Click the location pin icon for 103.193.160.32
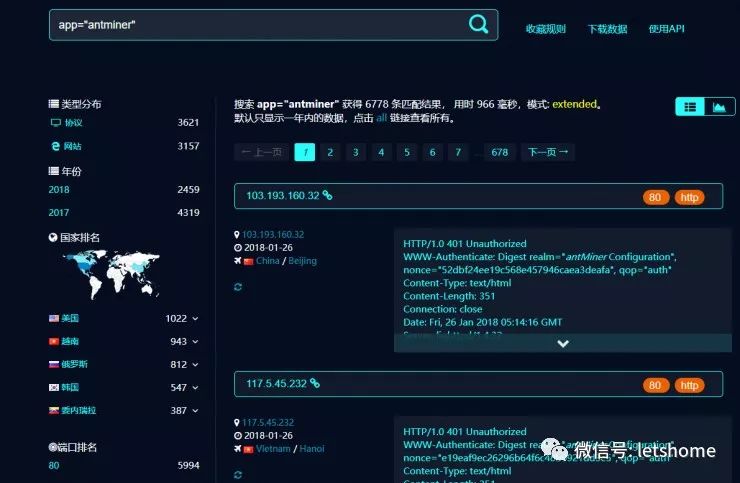This screenshot has height=483, width=740. click(x=236, y=235)
